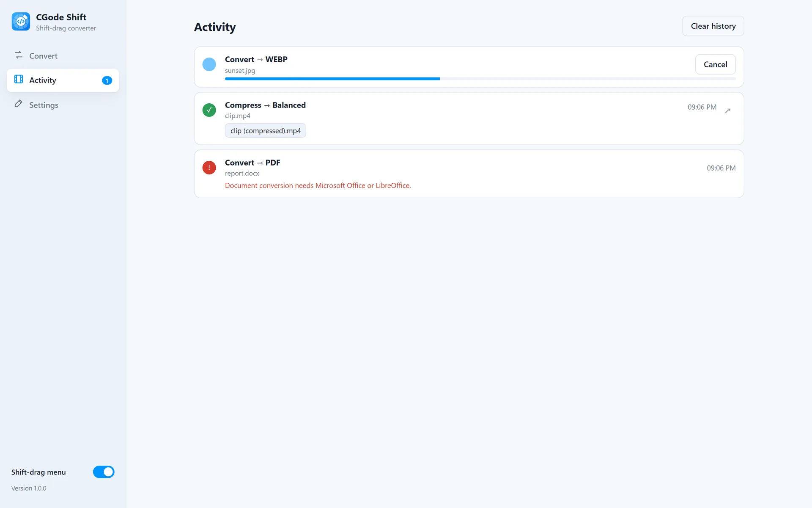The width and height of the screenshot is (812, 508).
Task: Click the 09:06 PM time on report.docx row
Action: click(x=721, y=168)
